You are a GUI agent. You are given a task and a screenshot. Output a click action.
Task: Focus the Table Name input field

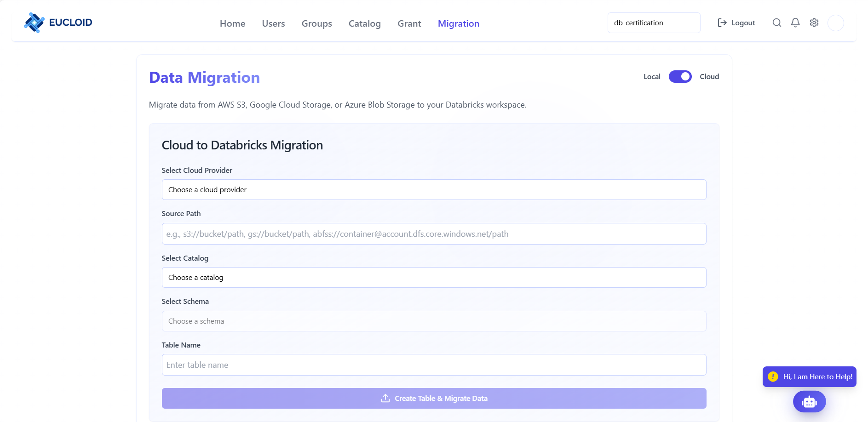tap(434, 365)
